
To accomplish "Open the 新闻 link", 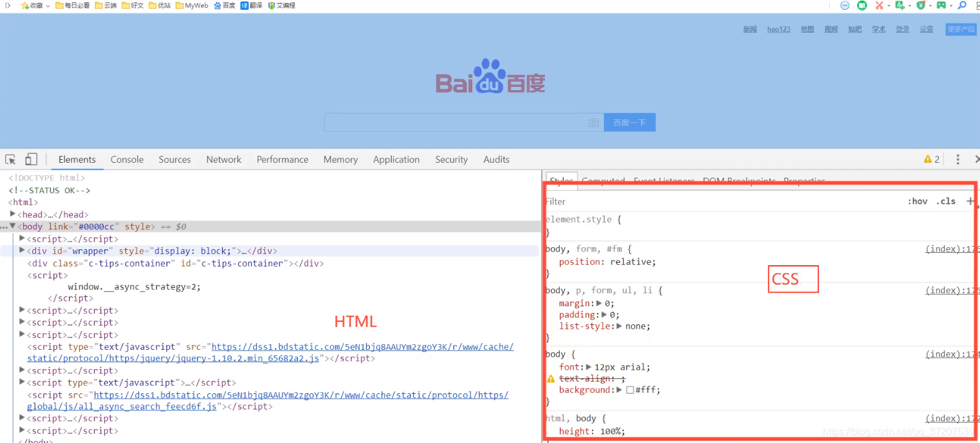I will [x=750, y=29].
